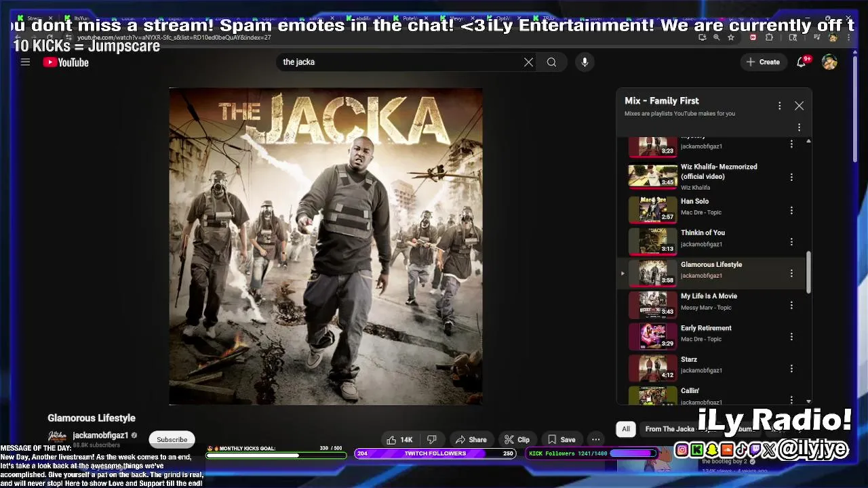
Task: Open options menu for Han Solo
Action: [x=791, y=211]
